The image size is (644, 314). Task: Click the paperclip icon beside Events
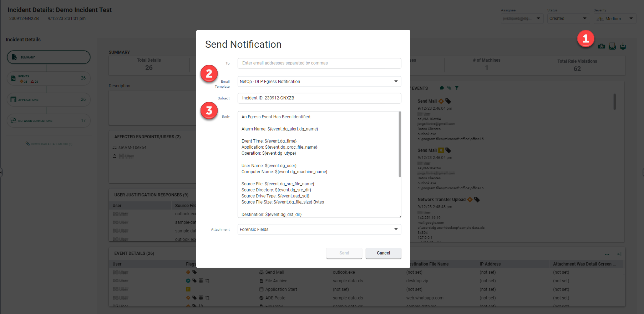[x=449, y=88]
